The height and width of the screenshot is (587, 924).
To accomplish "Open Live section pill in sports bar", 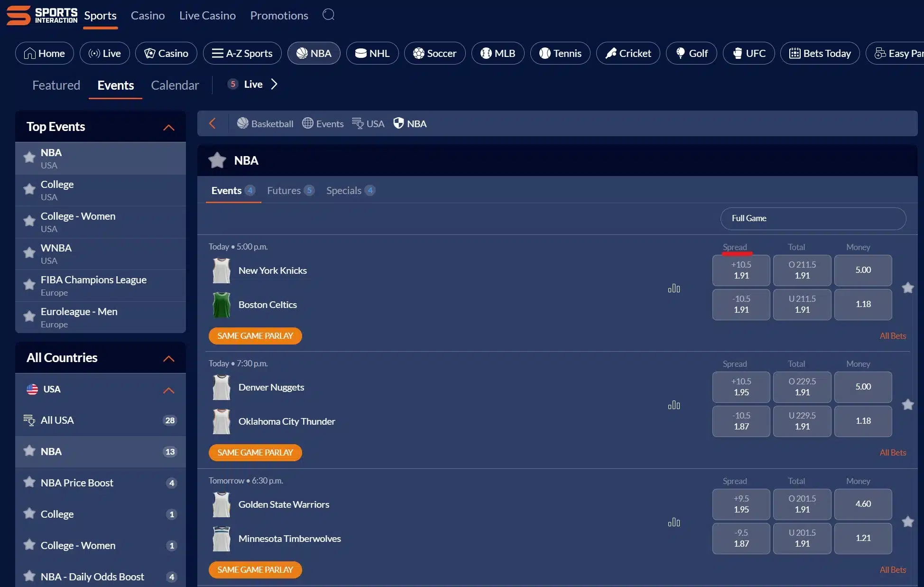I will [105, 53].
